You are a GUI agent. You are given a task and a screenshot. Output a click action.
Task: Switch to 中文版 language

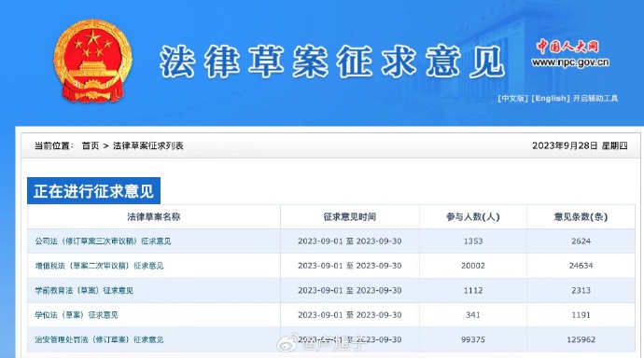(512, 99)
